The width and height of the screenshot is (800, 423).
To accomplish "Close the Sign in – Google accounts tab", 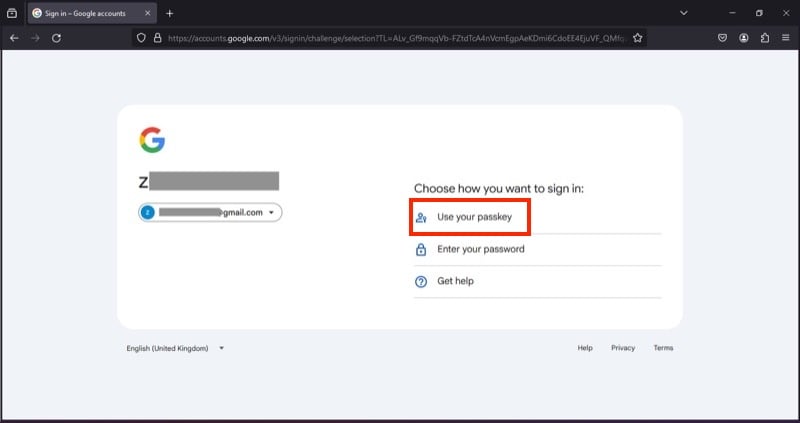I will click(x=147, y=13).
